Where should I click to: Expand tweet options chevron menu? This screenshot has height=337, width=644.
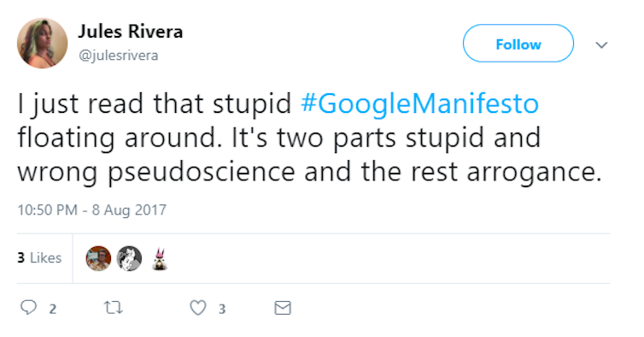(x=601, y=44)
